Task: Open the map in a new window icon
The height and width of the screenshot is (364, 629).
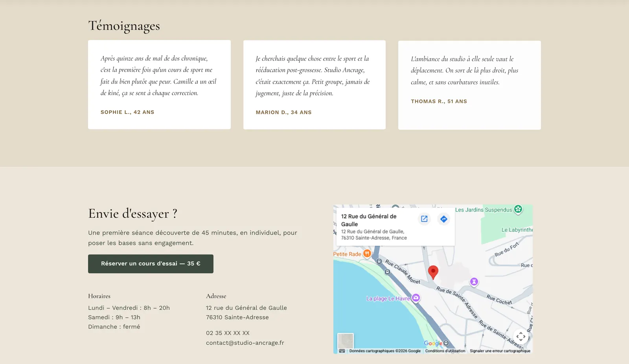Action: click(x=424, y=219)
